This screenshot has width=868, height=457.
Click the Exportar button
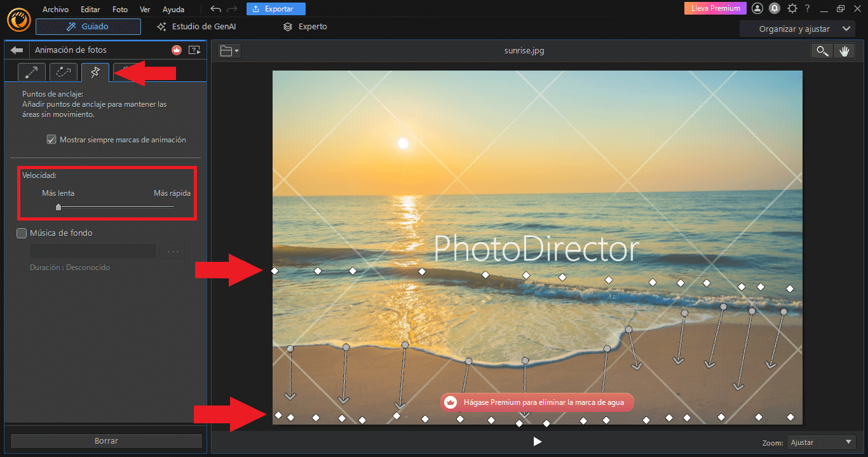pyautogui.click(x=276, y=9)
